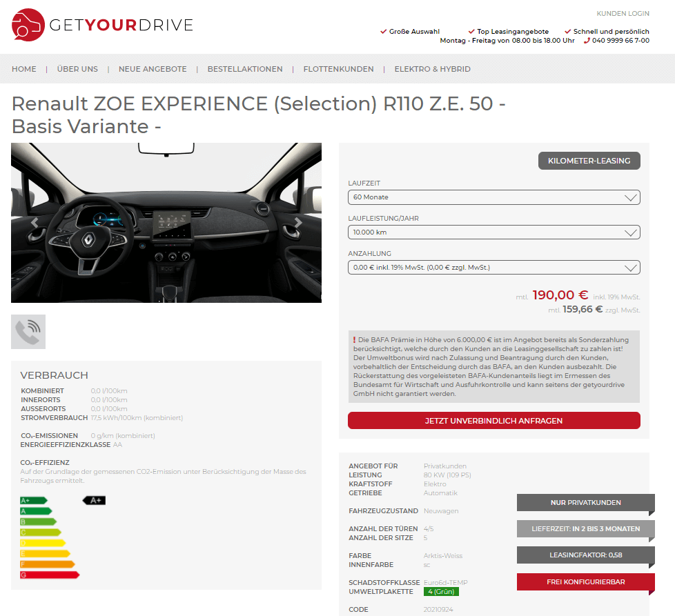Click the Stromverbrauch value 17,5 kWh/100km
The image size is (675, 616).
click(x=137, y=418)
